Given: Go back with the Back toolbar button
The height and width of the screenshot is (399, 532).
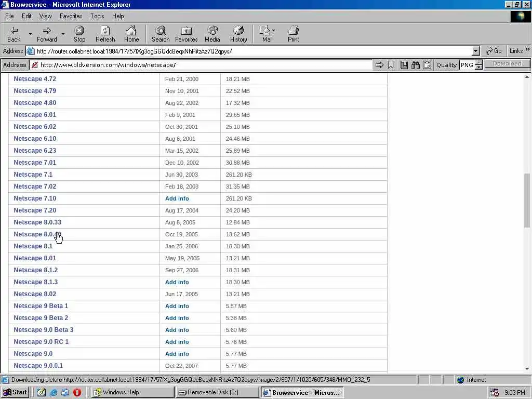Looking at the screenshot, I should point(14,34).
